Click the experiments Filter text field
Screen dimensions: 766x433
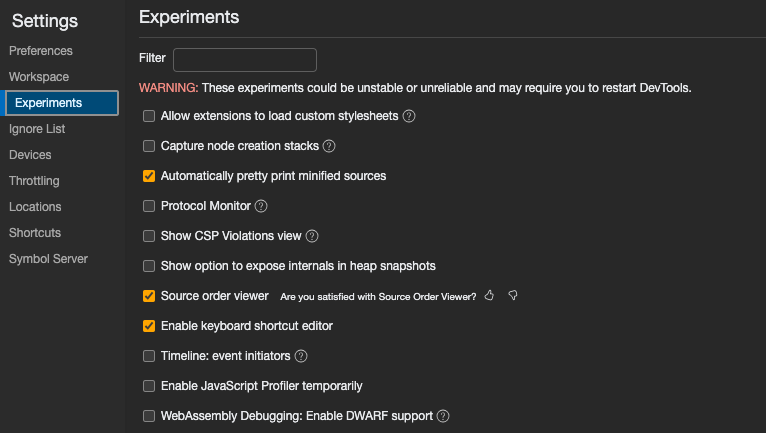[245, 59]
